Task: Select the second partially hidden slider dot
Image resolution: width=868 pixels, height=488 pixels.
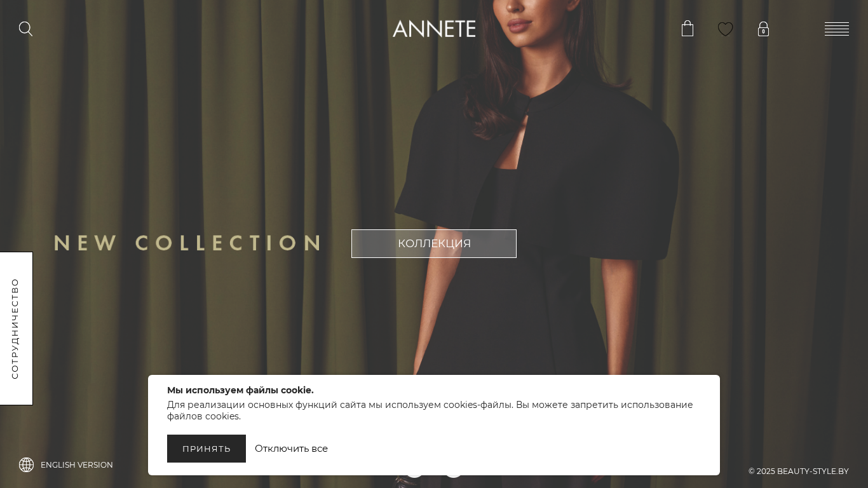Action: point(454,477)
